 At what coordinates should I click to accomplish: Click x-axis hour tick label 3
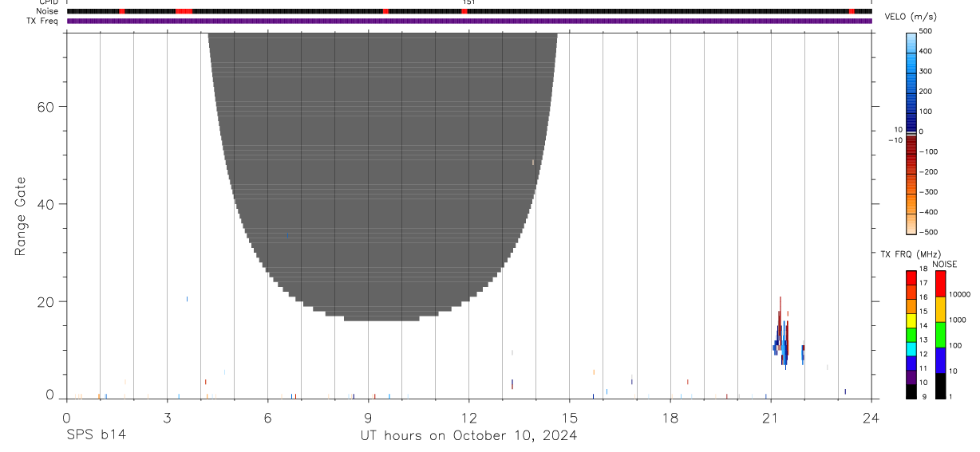click(x=167, y=417)
